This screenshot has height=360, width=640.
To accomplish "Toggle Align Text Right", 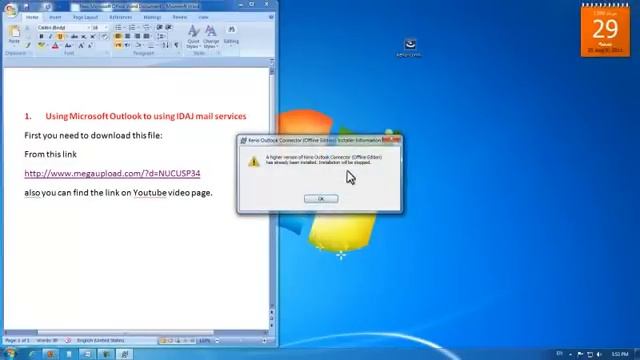I will point(137,36).
